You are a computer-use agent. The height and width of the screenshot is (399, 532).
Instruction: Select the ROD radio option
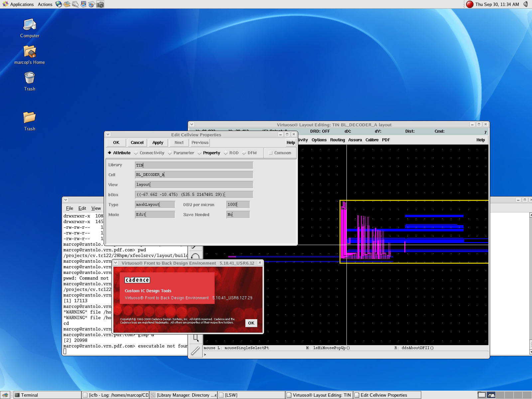coord(231,153)
